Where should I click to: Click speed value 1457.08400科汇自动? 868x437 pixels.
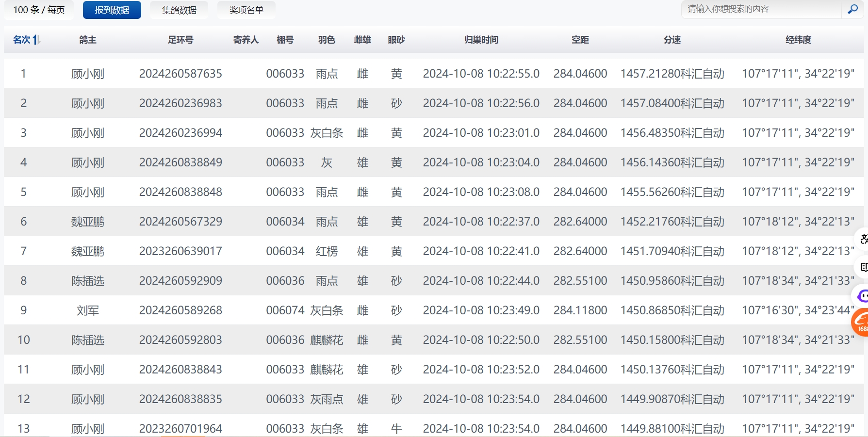click(672, 103)
